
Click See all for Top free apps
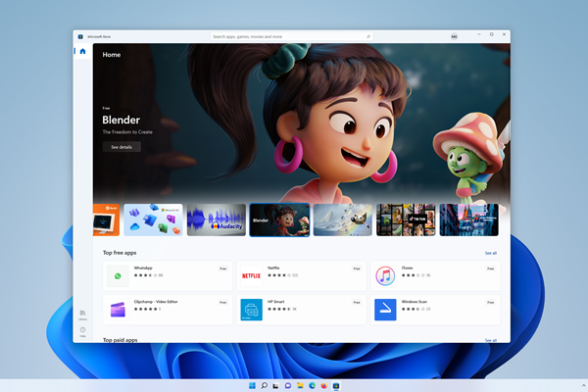tap(491, 253)
